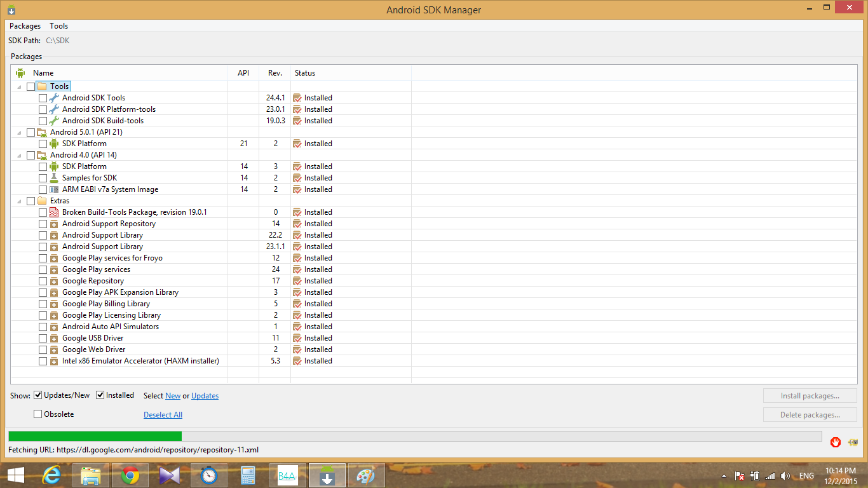This screenshot has height=488, width=868.
Task: Enable the Obsolete checkbox
Action: pos(38,414)
